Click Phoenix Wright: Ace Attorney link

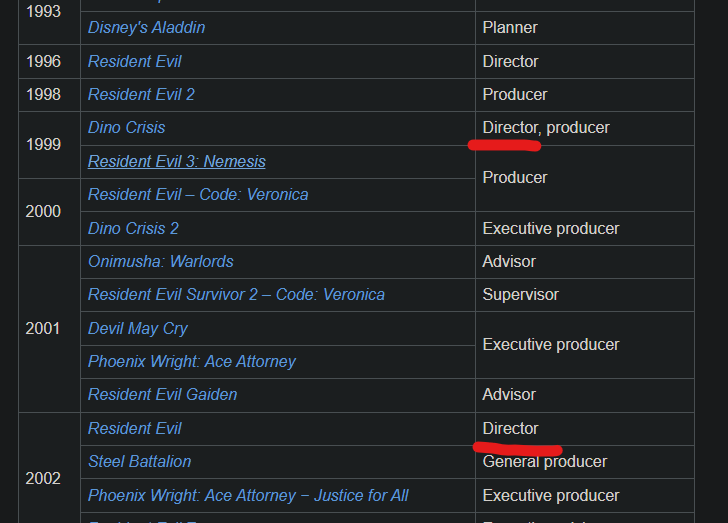(x=192, y=361)
